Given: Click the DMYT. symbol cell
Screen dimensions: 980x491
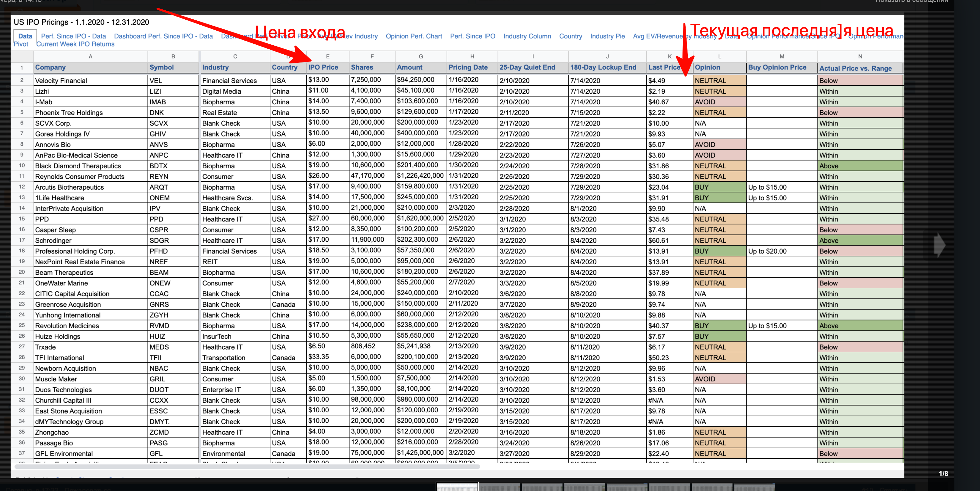Looking at the screenshot, I should coord(173,421).
